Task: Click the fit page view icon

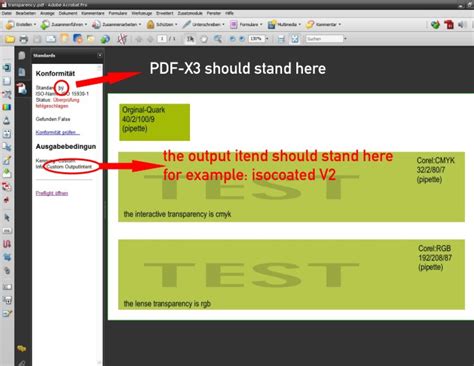Action: (x=295, y=39)
